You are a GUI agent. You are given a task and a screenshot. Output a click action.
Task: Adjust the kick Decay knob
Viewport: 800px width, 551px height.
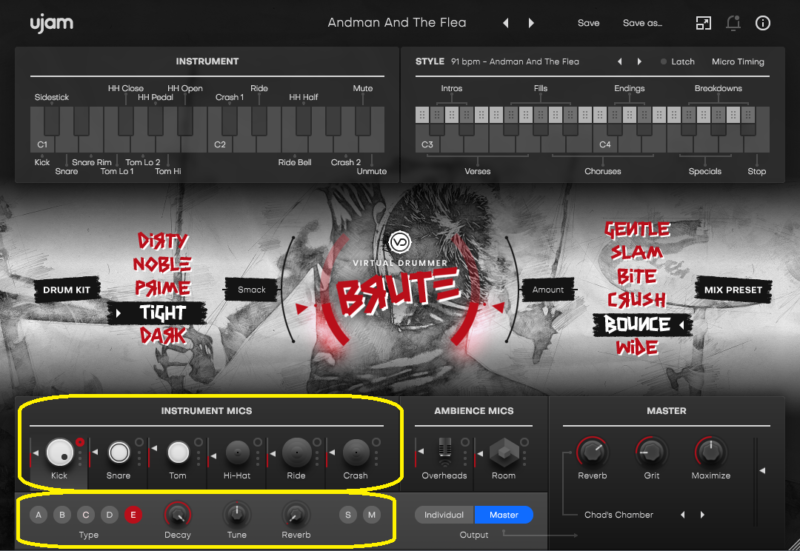pos(177,515)
